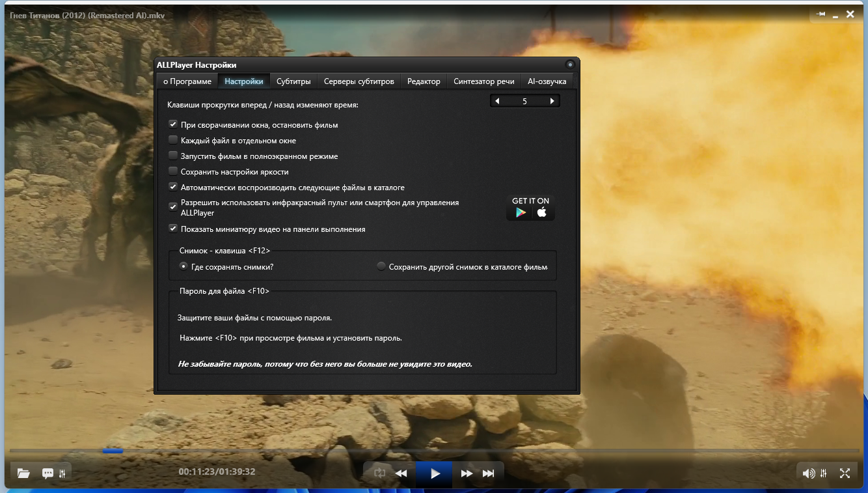This screenshot has height=493, width=868.
Task: Select 'Сохранить другой снимок в каталоге фильма' option
Action: [x=381, y=266]
